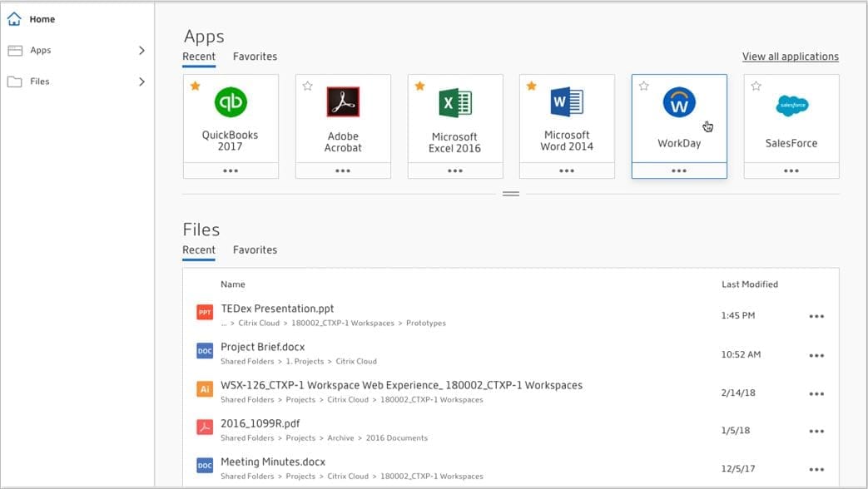Launch the SalesForce cloud icon
Image resolution: width=868 pixels, height=489 pixels.
[792, 105]
